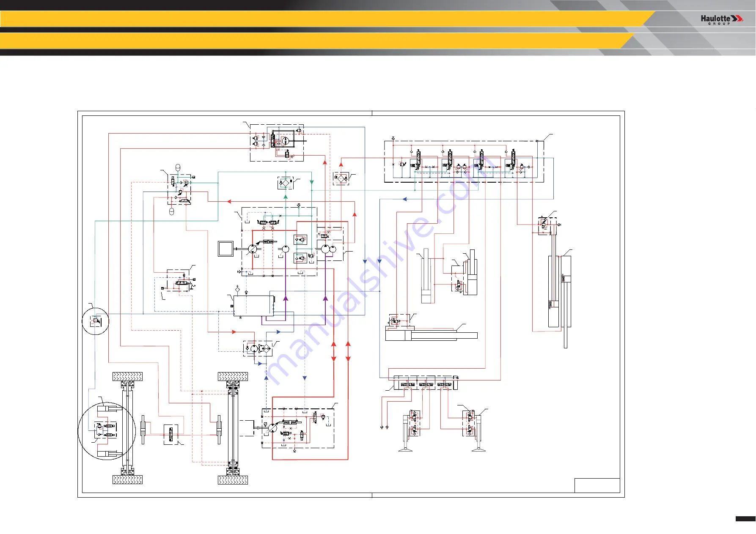
Task: Click the right stabilizer foot pad
Action: [478, 450]
